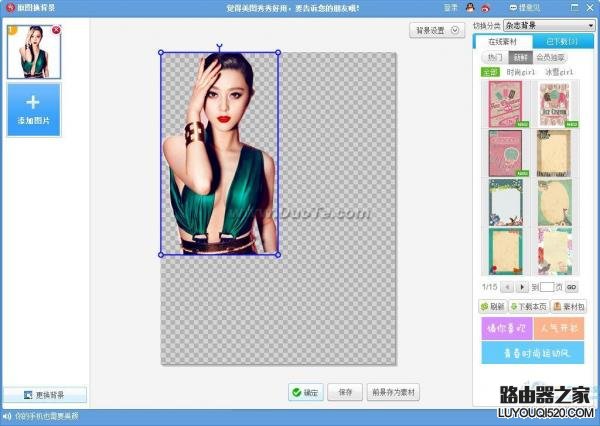Go to next materials page arrow
Screen dimensions: 600x426
[522, 287]
